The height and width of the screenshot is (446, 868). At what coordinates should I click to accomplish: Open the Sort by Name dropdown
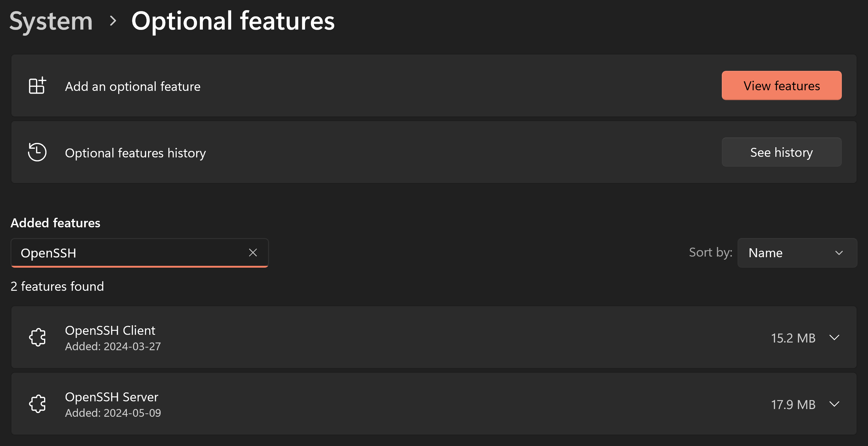click(x=797, y=253)
